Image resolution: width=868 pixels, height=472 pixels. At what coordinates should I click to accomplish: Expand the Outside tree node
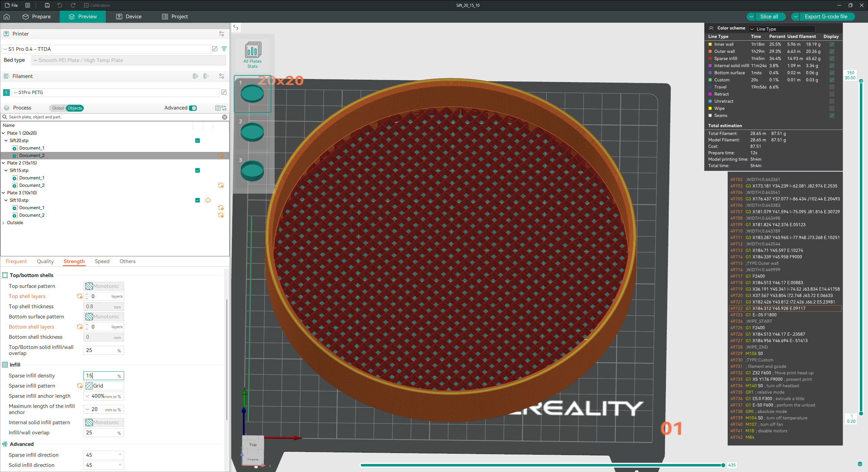point(4,223)
